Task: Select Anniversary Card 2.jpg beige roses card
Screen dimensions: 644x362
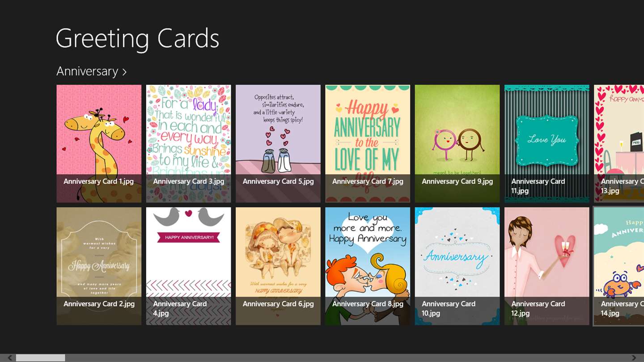Action: (99, 266)
